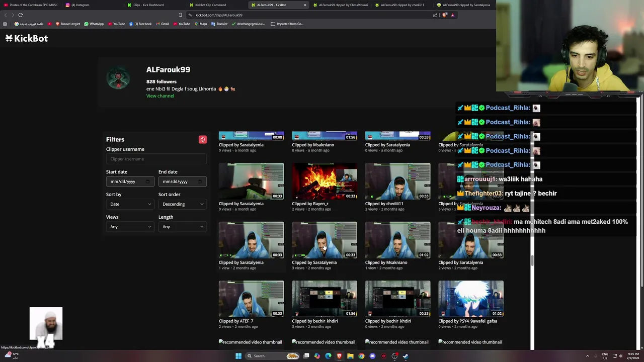The width and height of the screenshot is (644, 362).
Task: Open the bechir_khdiri 01:56 clip thumbnail
Action: [x=325, y=299]
